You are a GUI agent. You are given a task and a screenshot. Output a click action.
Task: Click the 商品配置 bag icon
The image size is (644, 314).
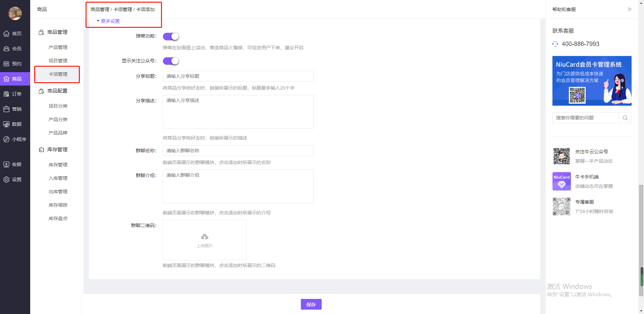tap(41, 91)
